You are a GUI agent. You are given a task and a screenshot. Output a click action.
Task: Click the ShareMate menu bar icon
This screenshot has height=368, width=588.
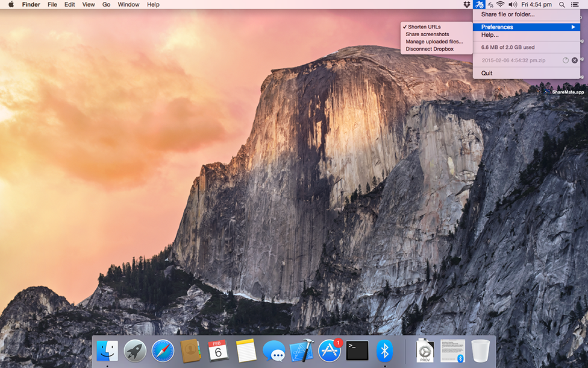coord(479,4)
